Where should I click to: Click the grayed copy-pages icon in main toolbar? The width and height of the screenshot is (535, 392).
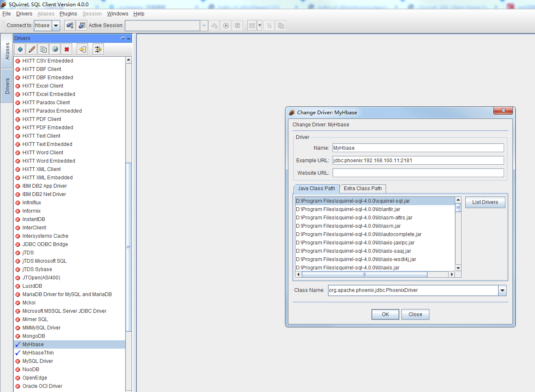pos(281,25)
